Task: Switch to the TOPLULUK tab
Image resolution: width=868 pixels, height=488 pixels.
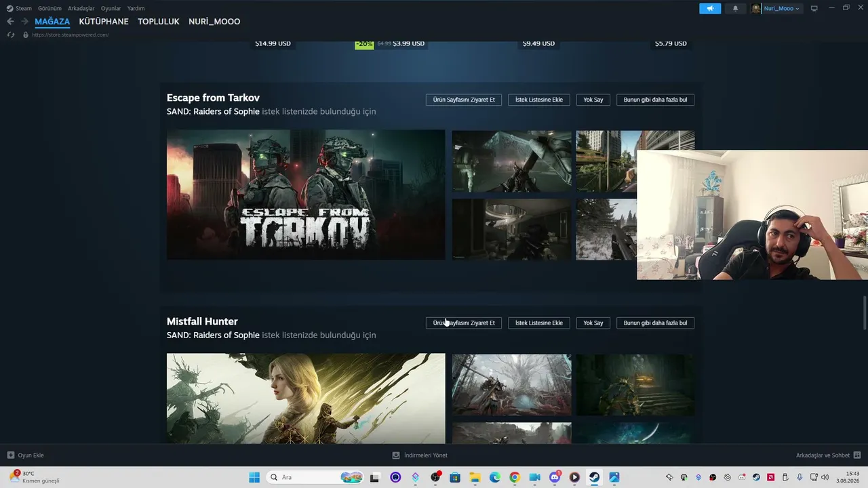Action: click(159, 22)
